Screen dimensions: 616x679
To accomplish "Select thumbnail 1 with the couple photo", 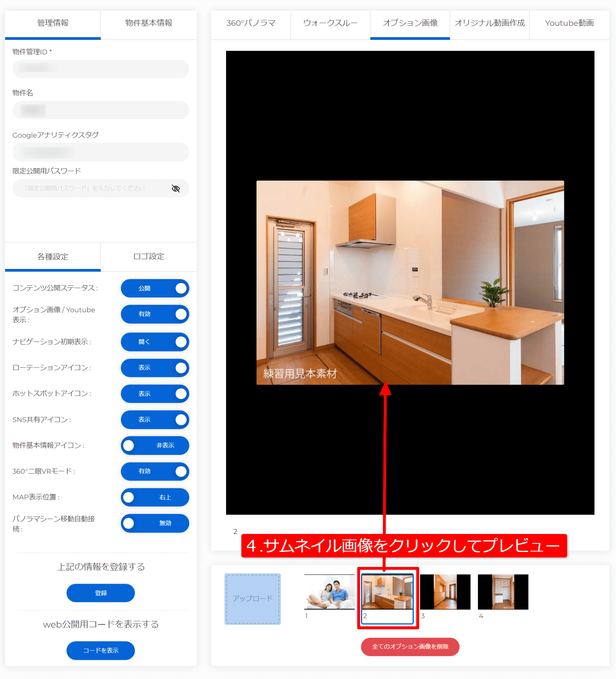I will (329, 592).
